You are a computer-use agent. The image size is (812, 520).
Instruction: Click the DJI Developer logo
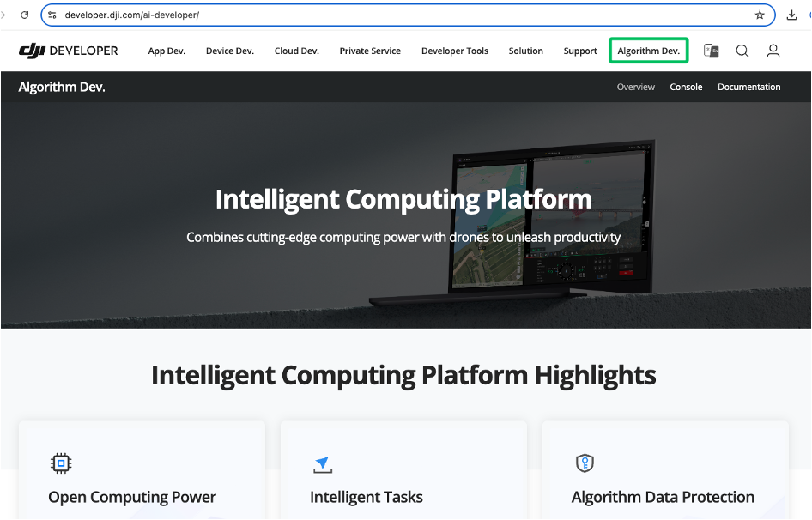point(69,51)
